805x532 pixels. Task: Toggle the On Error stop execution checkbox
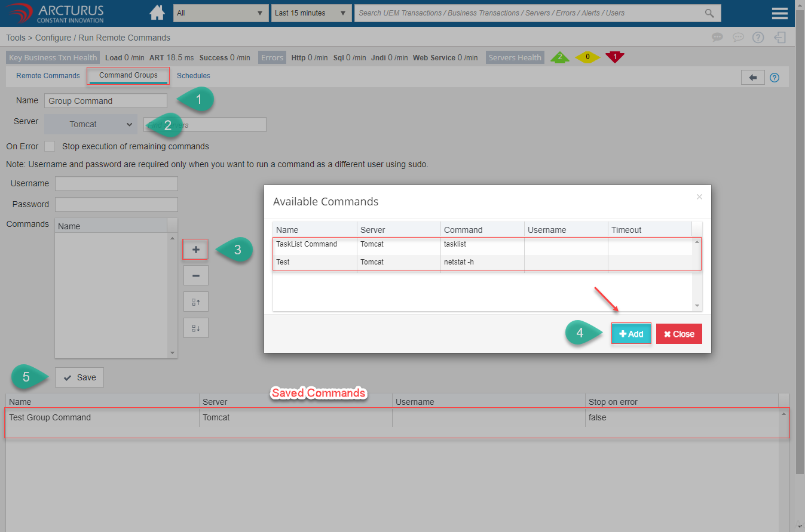[x=50, y=146]
